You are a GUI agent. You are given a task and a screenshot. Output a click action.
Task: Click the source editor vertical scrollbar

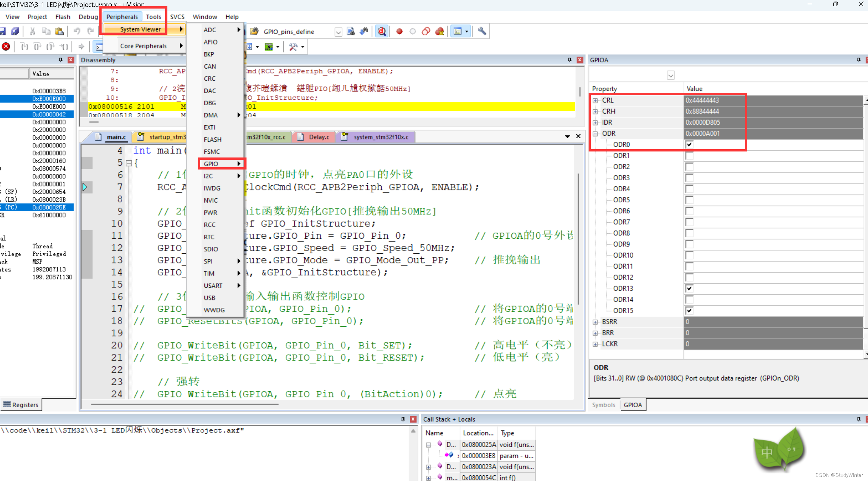pyautogui.click(x=578, y=239)
